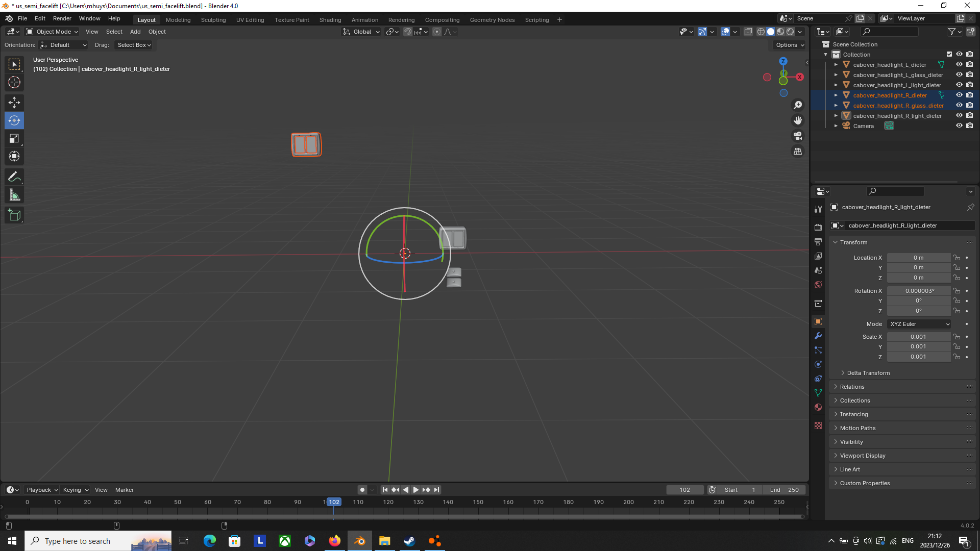980x551 pixels.
Task: Expand the Delta Transform section
Action: pyautogui.click(x=868, y=373)
